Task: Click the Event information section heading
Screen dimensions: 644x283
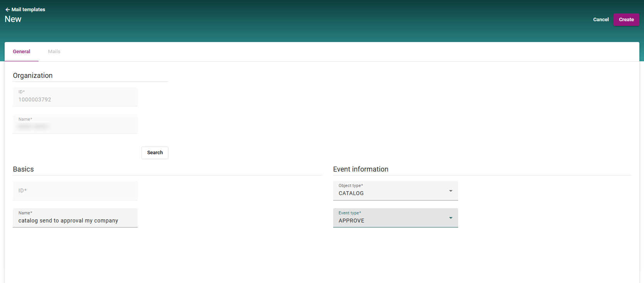Action: (361, 169)
